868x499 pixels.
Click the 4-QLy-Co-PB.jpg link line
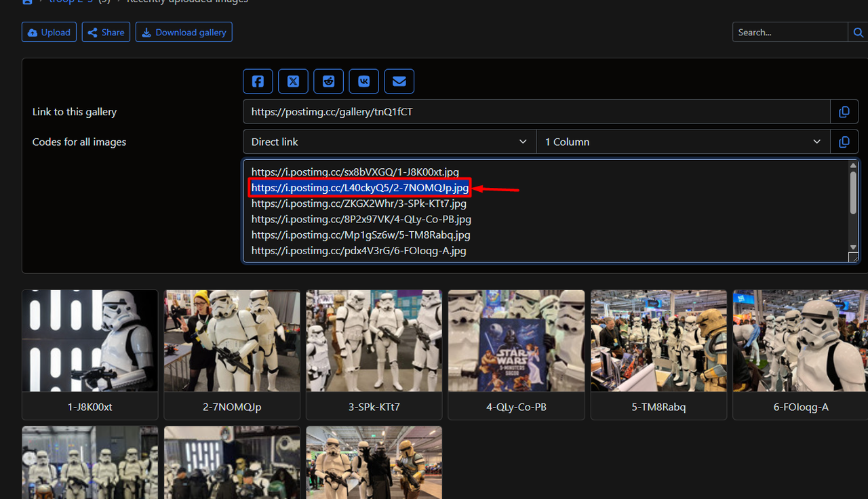click(x=361, y=219)
